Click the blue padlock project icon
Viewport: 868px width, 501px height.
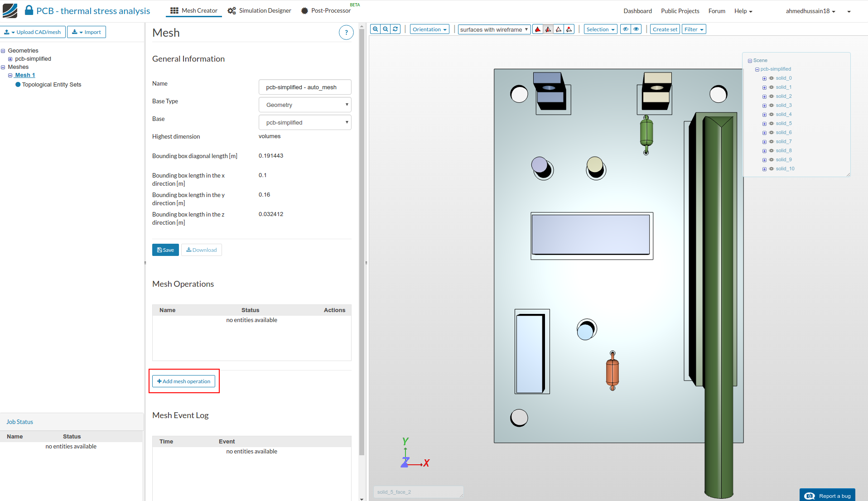[29, 10]
